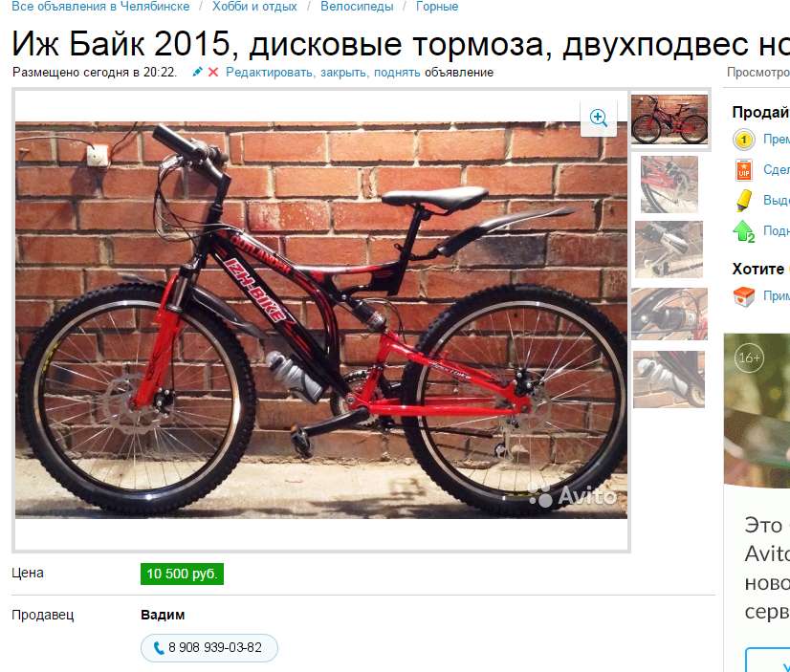Select the first bike thumbnail

coord(669,119)
